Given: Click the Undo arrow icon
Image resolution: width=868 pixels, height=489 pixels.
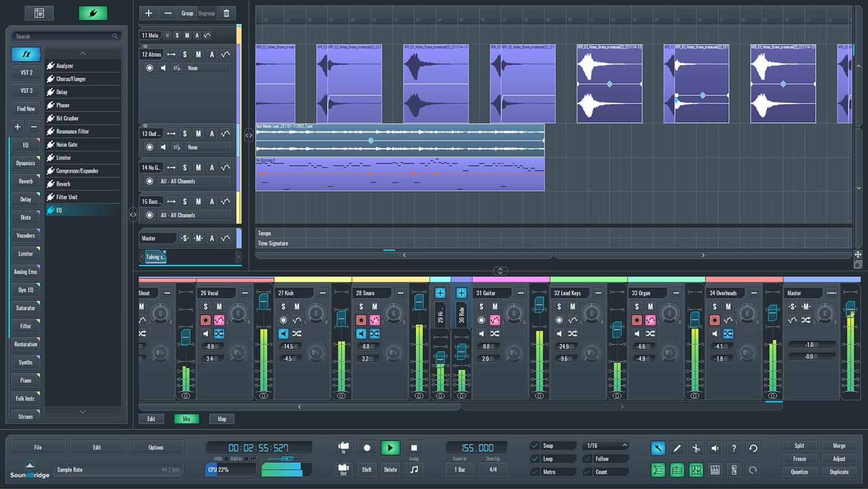Looking at the screenshot, I should tap(753, 448).
